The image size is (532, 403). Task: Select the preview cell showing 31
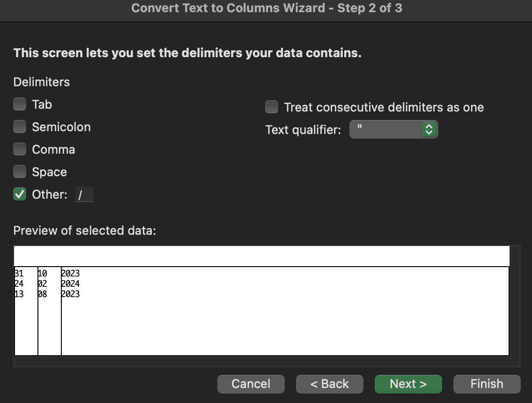point(20,274)
